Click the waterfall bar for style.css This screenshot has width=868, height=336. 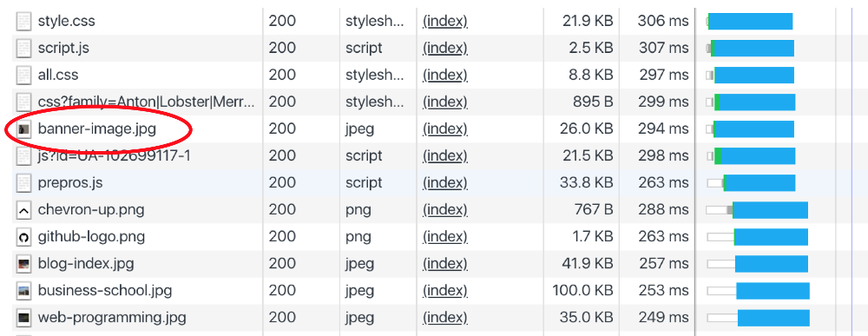(x=750, y=22)
